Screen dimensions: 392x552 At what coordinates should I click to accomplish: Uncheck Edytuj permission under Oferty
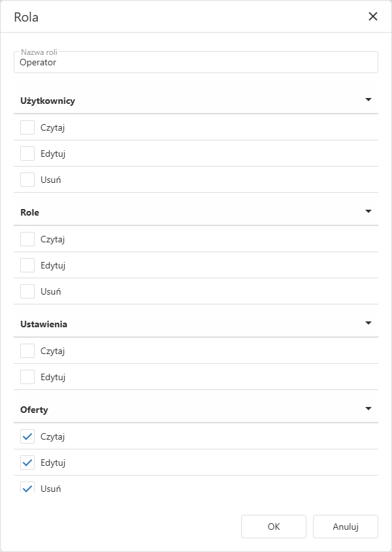click(x=27, y=463)
